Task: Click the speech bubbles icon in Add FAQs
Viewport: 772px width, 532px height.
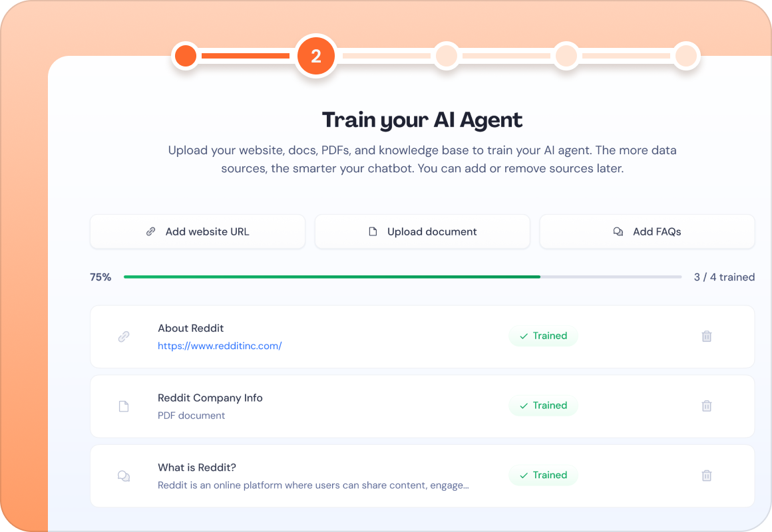Action: [618, 231]
